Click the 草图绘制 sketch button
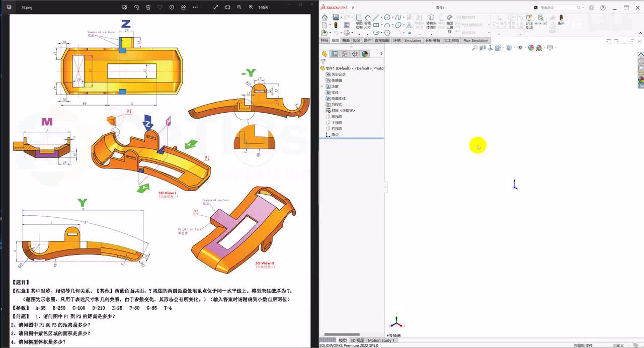 point(359,22)
